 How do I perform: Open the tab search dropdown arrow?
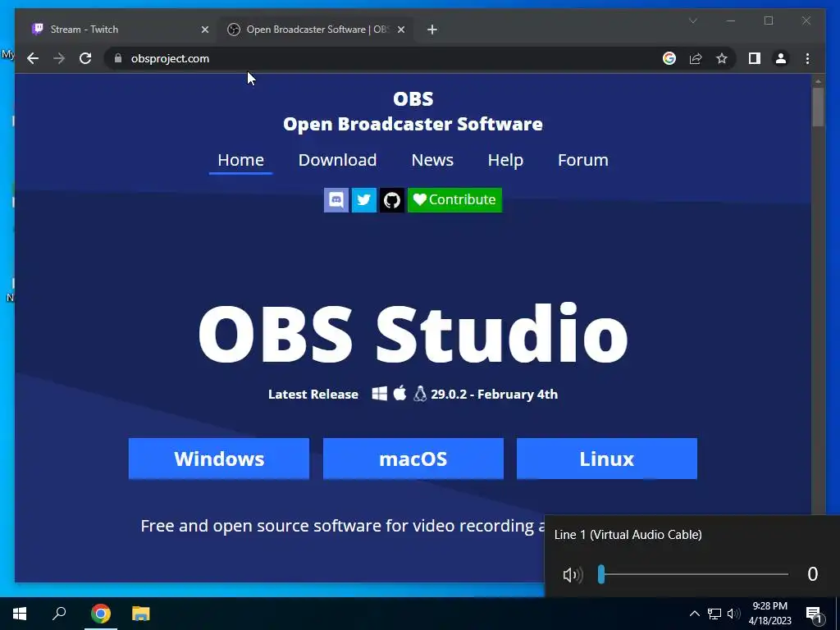[692, 21]
